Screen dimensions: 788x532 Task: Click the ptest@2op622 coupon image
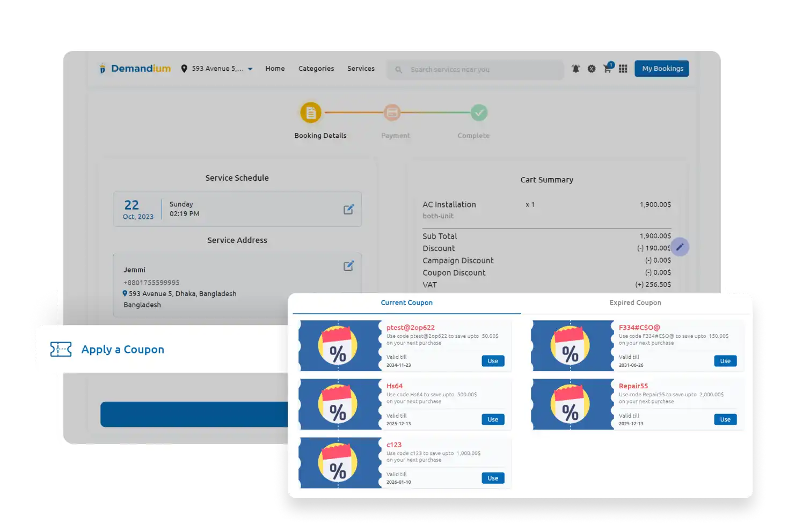point(340,346)
